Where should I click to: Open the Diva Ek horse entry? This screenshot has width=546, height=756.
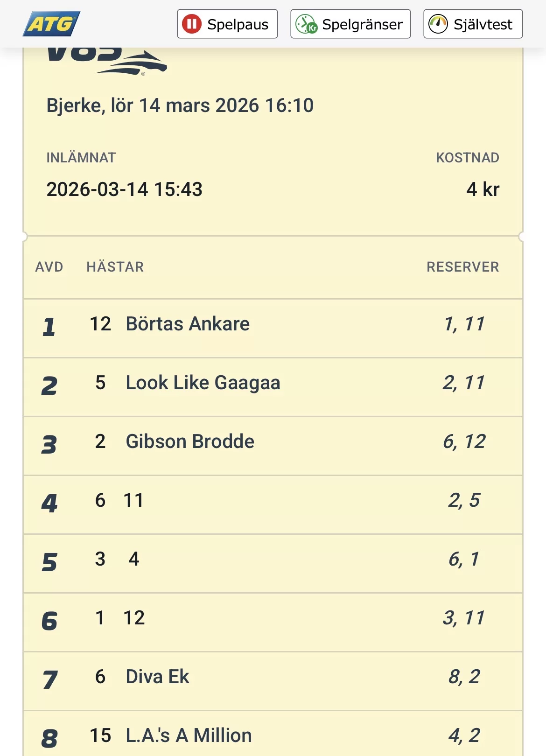pyautogui.click(x=157, y=677)
